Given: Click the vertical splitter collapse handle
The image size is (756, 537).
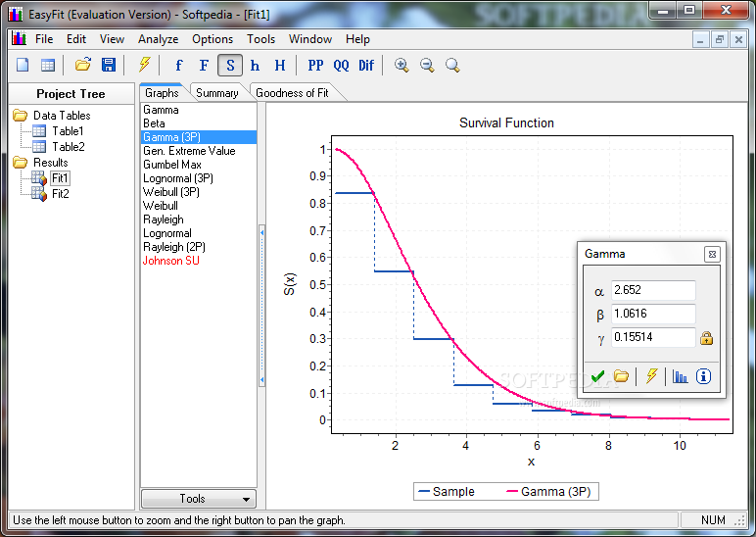Looking at the screenshot, I should [261, 306].
